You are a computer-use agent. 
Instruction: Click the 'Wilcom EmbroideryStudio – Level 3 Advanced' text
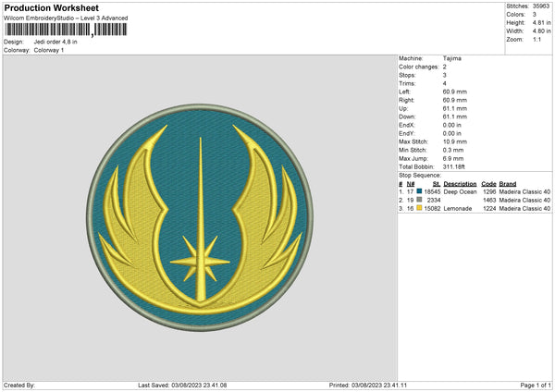point(66,18)
